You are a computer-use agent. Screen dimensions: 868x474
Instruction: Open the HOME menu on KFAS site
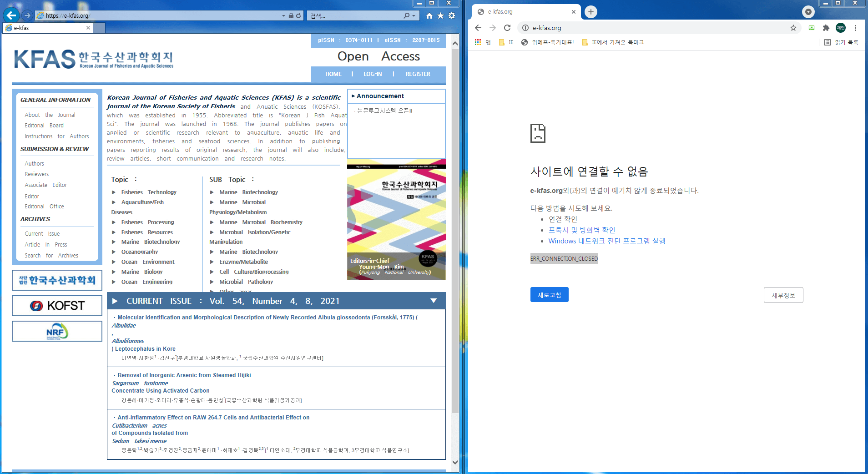pyautogui.click(x=333, y=74)
